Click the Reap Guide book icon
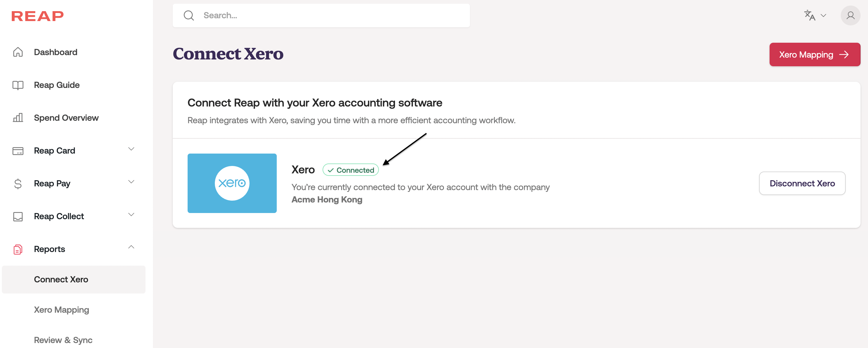This screenshot has height=348, width=868. 18,85
